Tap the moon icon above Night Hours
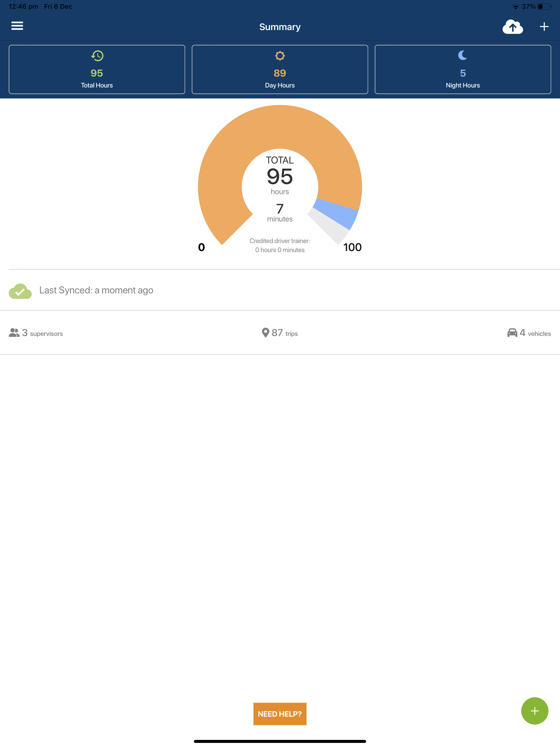This screenshot has width=560, height=747. coord(462,55)
